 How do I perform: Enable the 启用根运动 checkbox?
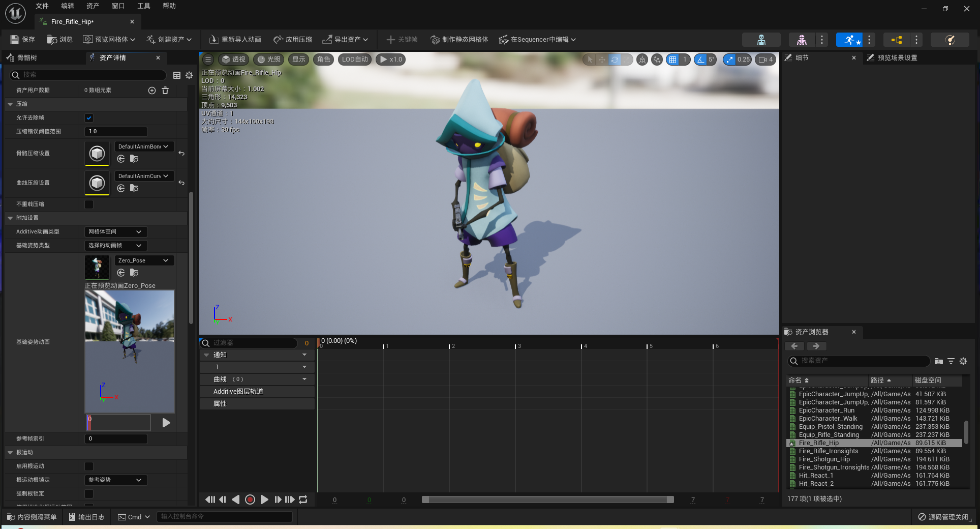(x=89, y=466)
